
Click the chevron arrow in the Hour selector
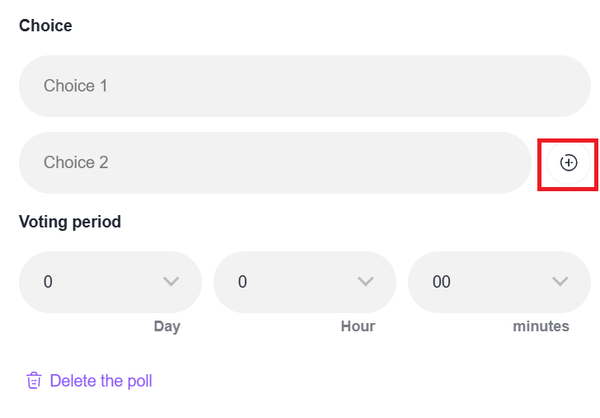365,282
